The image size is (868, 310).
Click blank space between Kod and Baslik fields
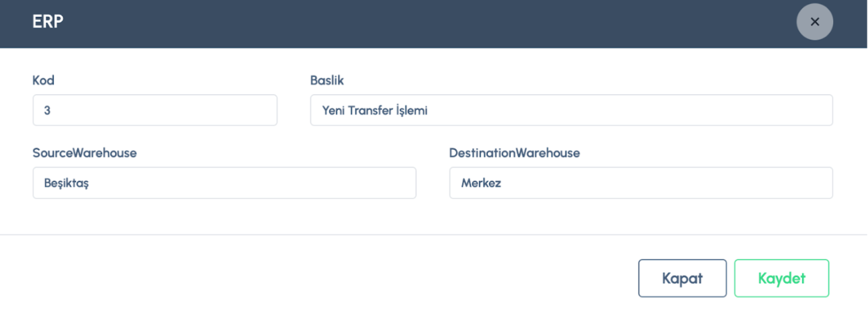(294, 110)
